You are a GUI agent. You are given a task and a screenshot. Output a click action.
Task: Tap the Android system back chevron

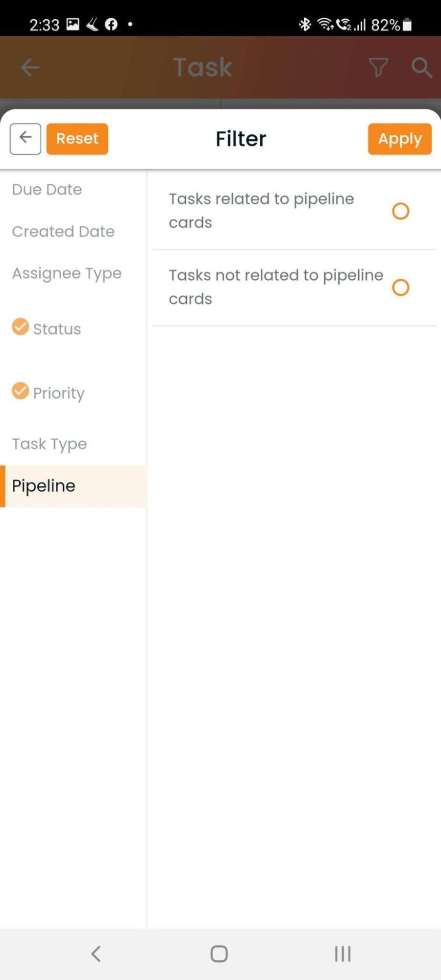96,954
